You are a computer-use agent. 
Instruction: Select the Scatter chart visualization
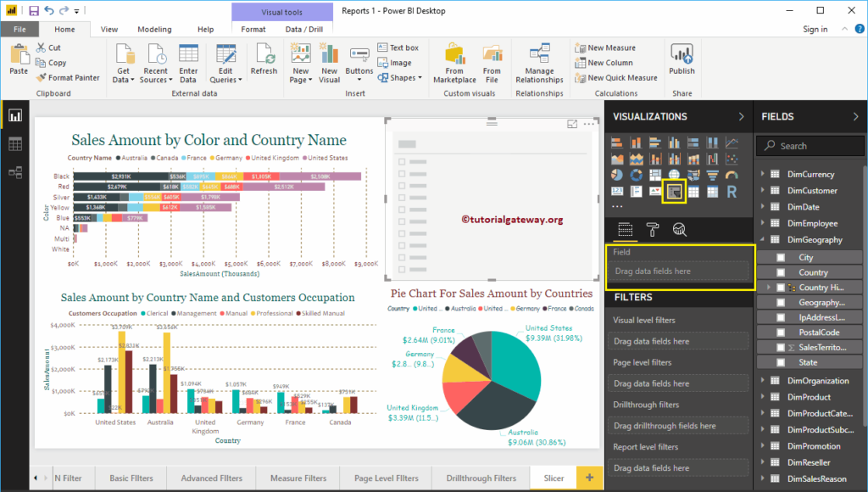coord(732,159)
